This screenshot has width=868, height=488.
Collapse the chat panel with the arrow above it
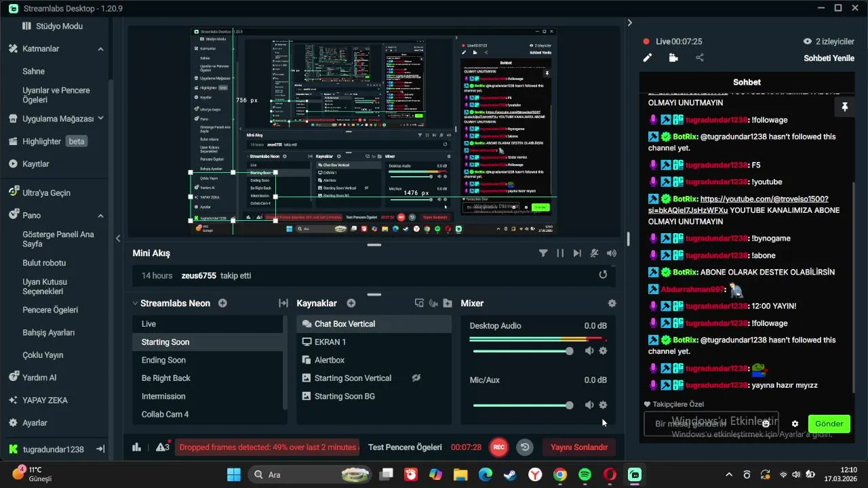(629, 23)
